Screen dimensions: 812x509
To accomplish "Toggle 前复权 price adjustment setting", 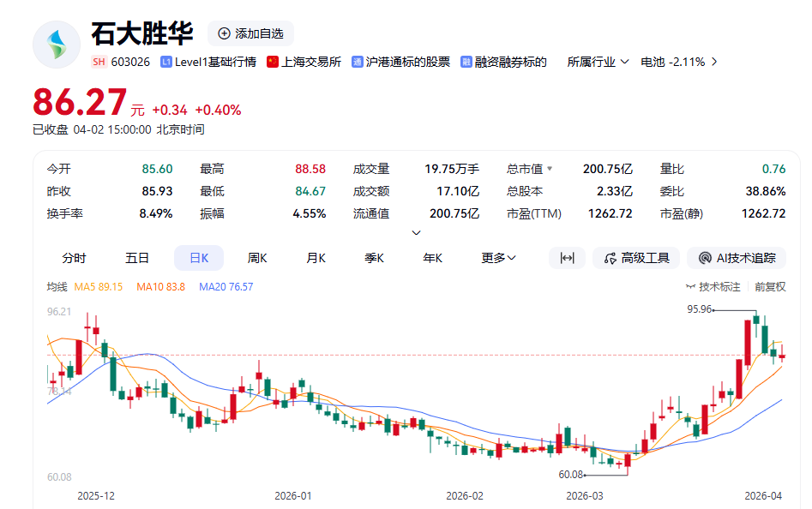I will [x=770, y=287].
